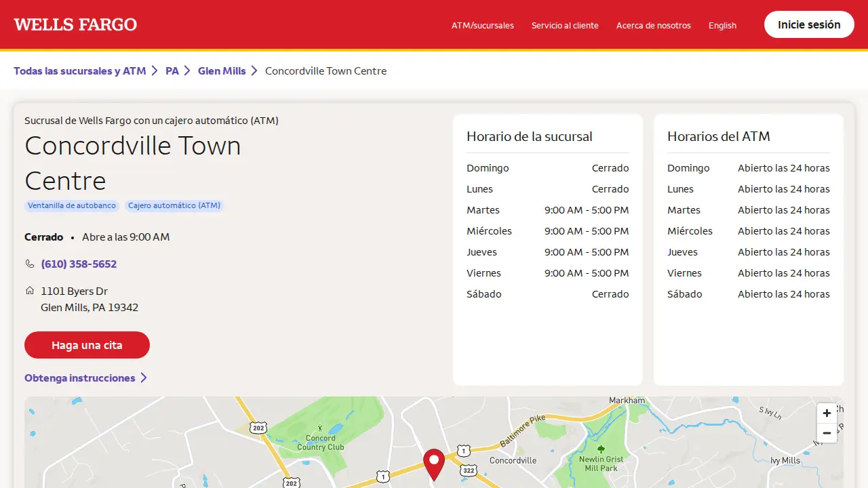Viewport: 868px width, 488px height.
Task: Call the (610) 358-5652 phone link
Action: tap(79, 264)
